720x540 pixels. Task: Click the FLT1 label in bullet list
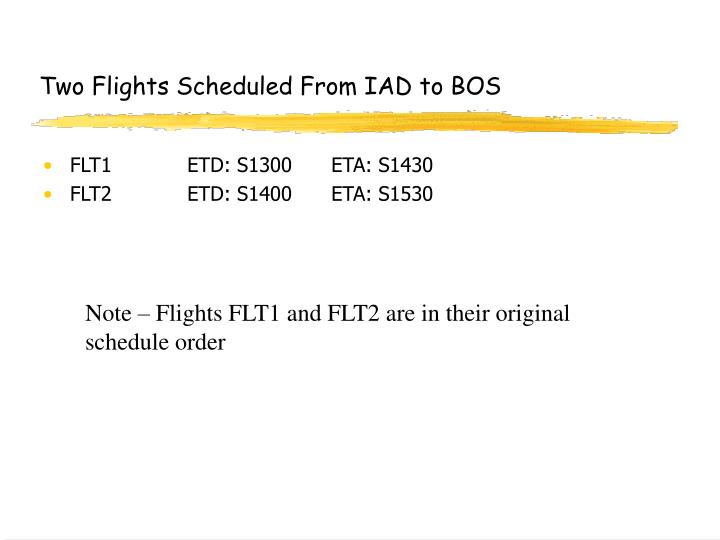tap(90, 165)
